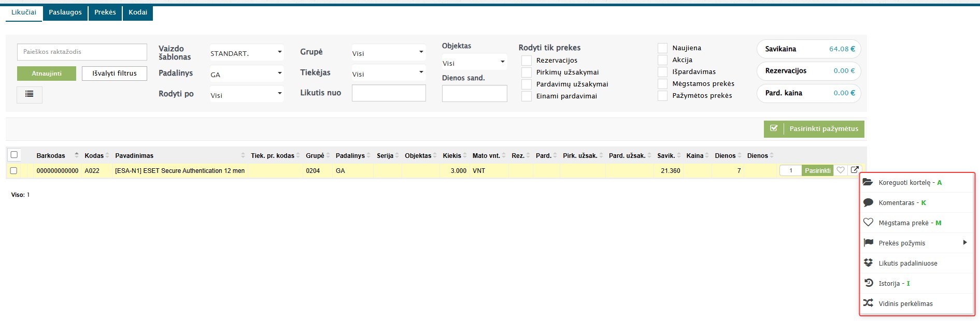Click the boxes icon beside Likutis padaliniuose
The image size is (980, 321).
point(868,263)
